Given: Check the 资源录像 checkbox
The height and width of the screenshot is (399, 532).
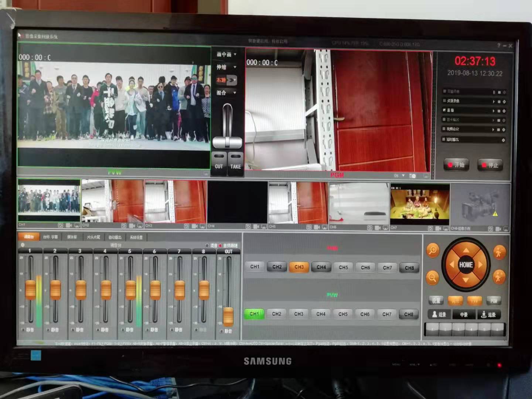Looking at the screenshot, I should pos(444,100).
